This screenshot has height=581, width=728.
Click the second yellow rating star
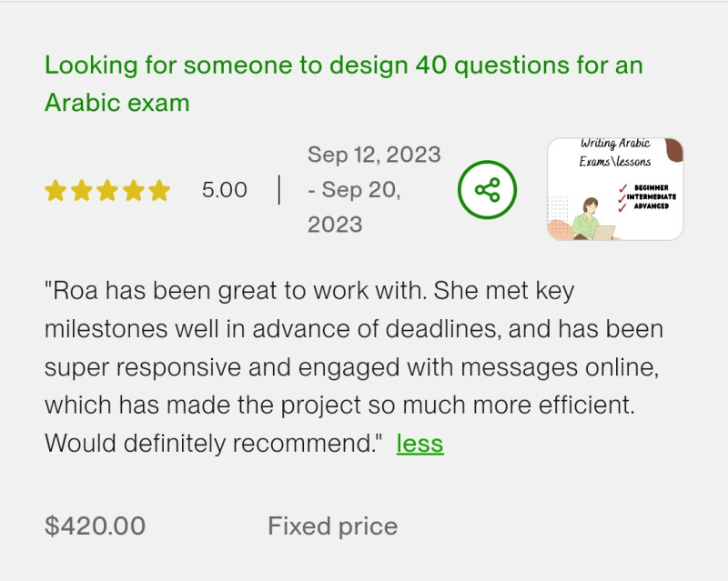(82, 191)
